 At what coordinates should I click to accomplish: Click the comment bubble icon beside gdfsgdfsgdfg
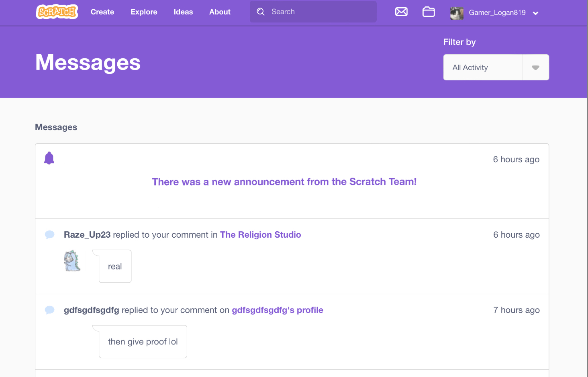click(x=49, y=310)
